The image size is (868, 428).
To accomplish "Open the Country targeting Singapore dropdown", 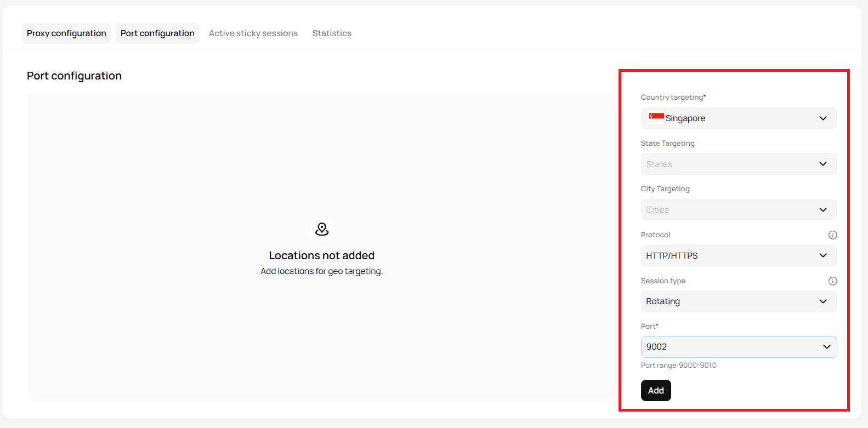I will point(739,118).
